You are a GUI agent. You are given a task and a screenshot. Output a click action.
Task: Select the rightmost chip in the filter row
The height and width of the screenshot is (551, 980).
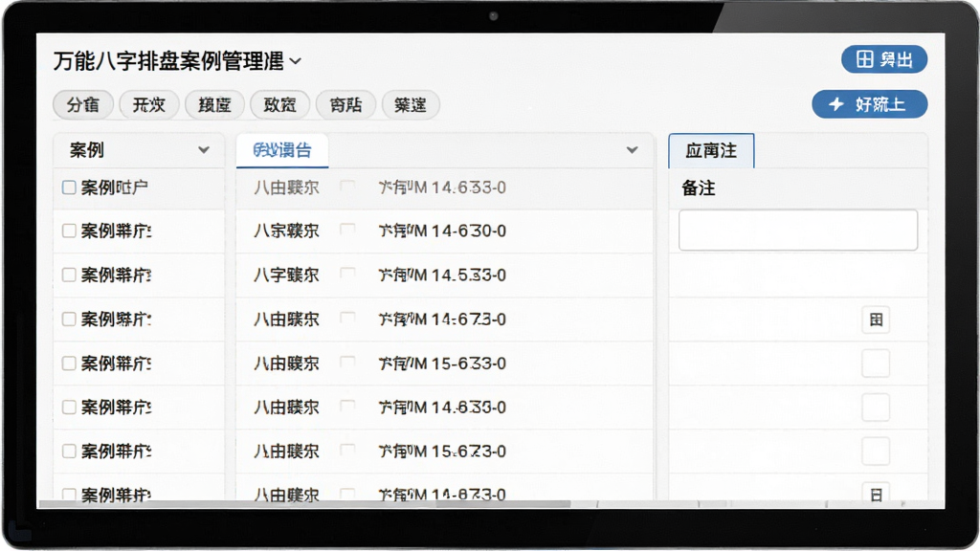[x=410, y=104]
